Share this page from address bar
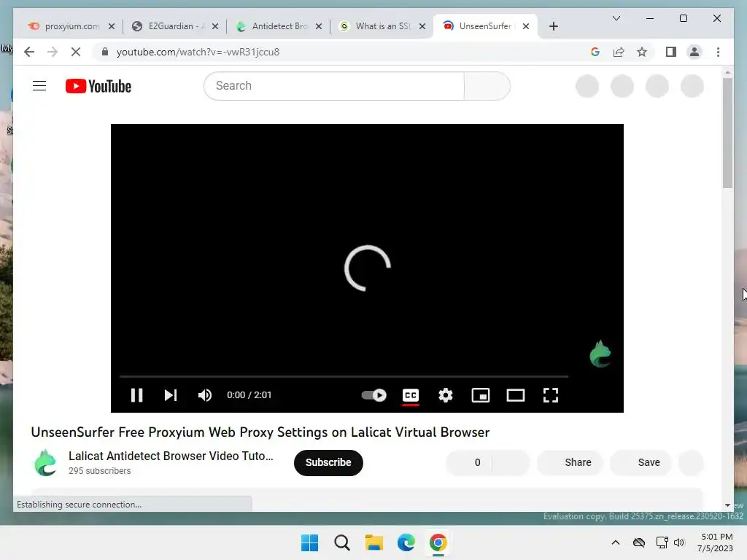Screen dimensions: 747x560 (x=619, y=52)
